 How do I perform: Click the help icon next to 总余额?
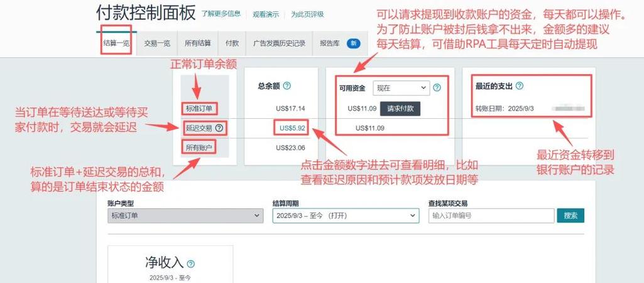point(287,86)
